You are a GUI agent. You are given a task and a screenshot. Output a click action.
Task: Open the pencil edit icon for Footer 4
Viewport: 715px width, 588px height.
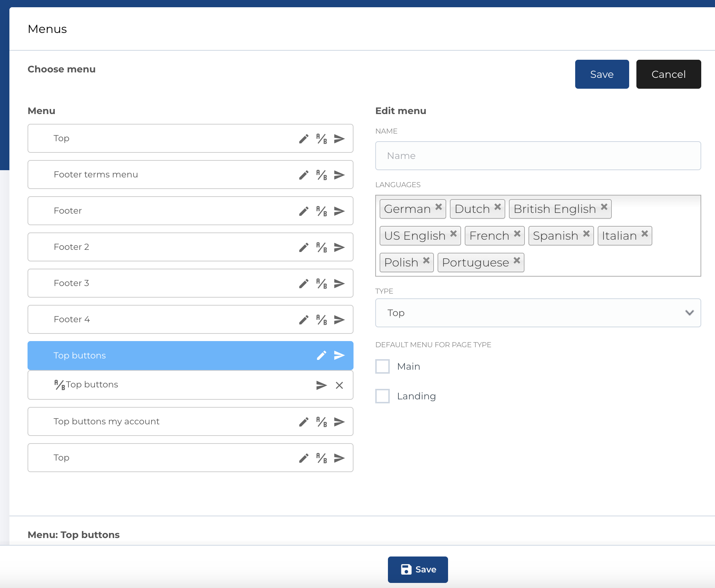click(x=304, y=319)
